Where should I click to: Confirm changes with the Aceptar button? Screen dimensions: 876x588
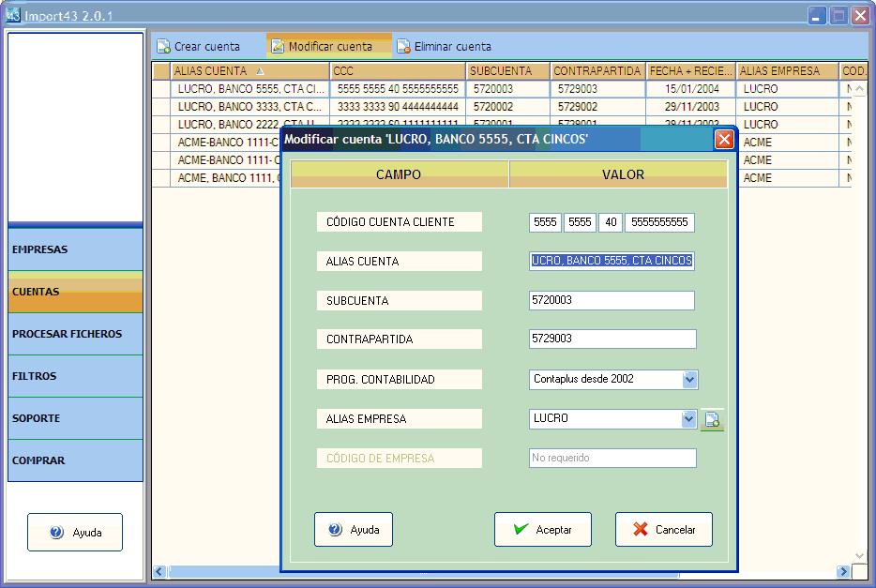point(542,529)
